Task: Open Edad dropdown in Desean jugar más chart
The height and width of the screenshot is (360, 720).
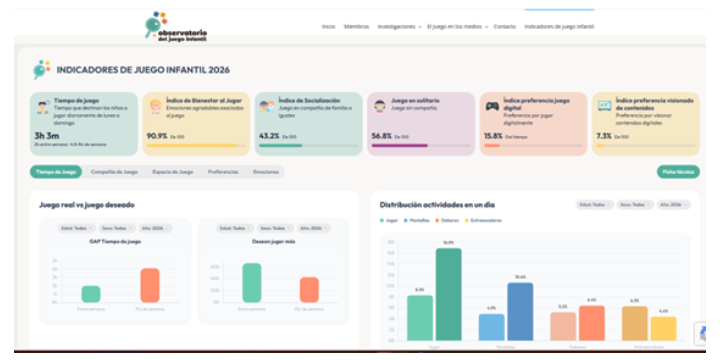Action: (x=235, y=228)
